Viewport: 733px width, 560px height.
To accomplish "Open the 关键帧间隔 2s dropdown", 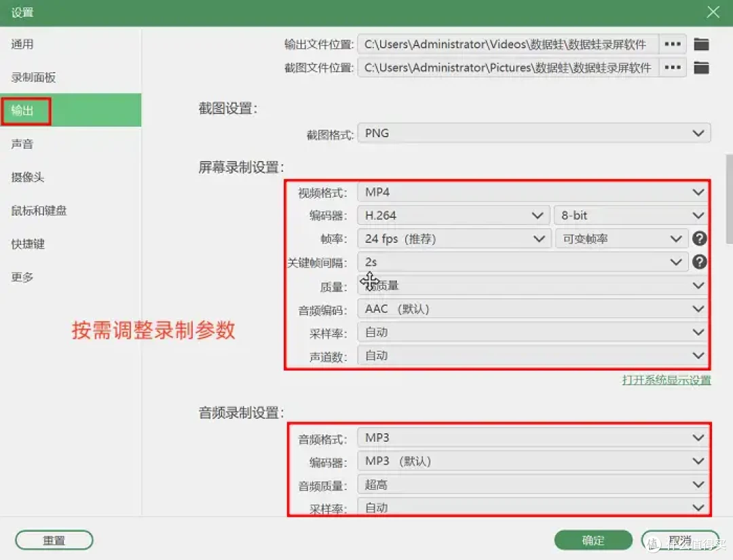I will tap(523, 262).
